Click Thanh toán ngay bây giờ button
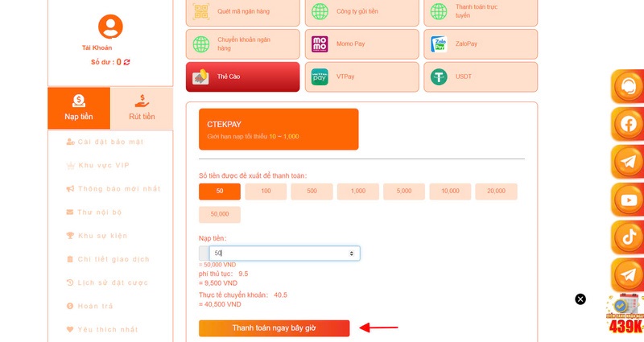Screen dimensions: 644x342 click(x=275, y=328)
